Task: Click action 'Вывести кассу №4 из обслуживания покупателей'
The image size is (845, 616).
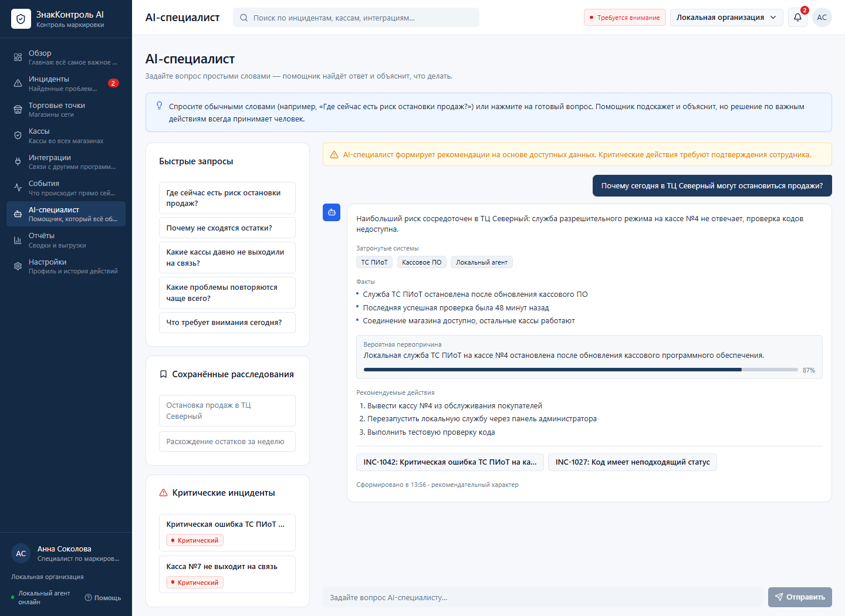Action: (x=455, y=406)
